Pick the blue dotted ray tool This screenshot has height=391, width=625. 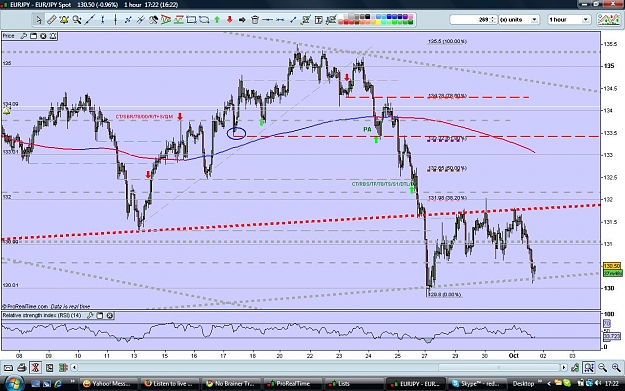(x=128, y=20)
